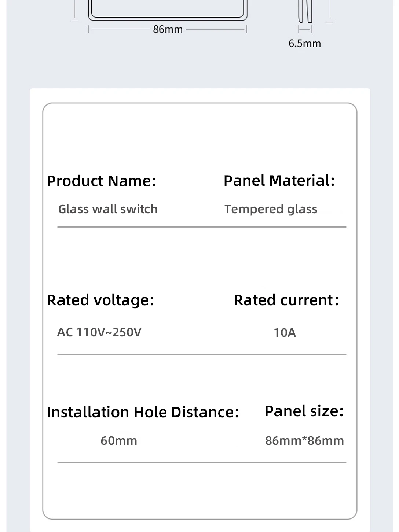Select the Rated voltage heading
The height and width of the screenshot is (532, 399).
tap(100, 300)
